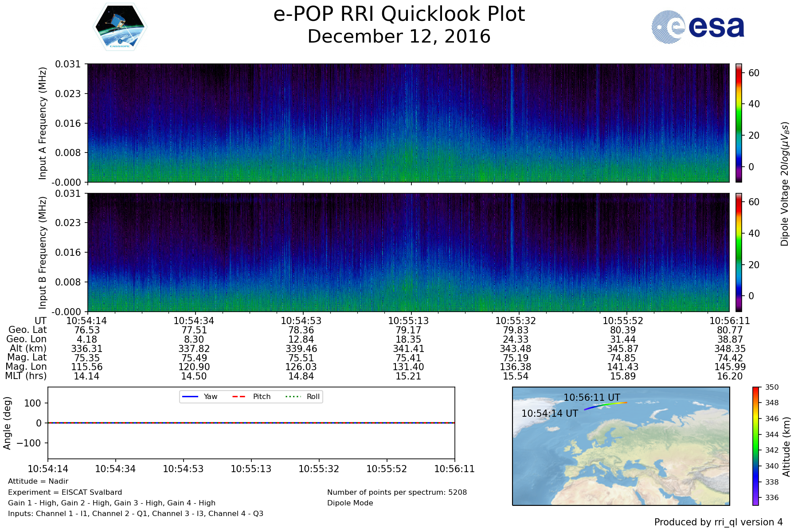Click the Dipole Mode label

pos(350,503)
